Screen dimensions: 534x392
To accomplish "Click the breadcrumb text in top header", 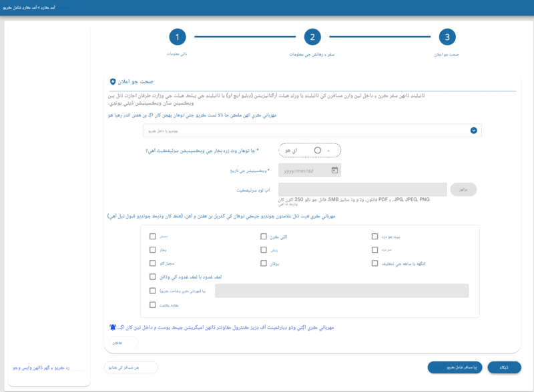I will click(x=29, y=7).
